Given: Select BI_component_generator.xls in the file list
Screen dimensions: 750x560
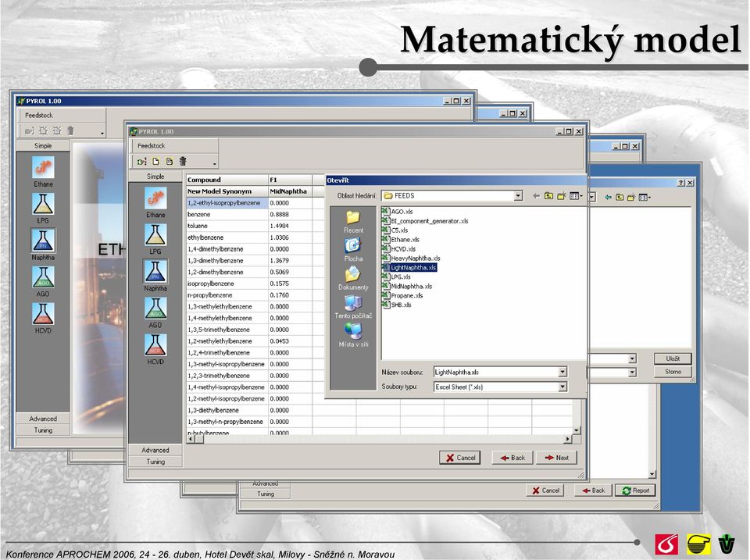Looking at the screenshot, I should click(425, 221).
